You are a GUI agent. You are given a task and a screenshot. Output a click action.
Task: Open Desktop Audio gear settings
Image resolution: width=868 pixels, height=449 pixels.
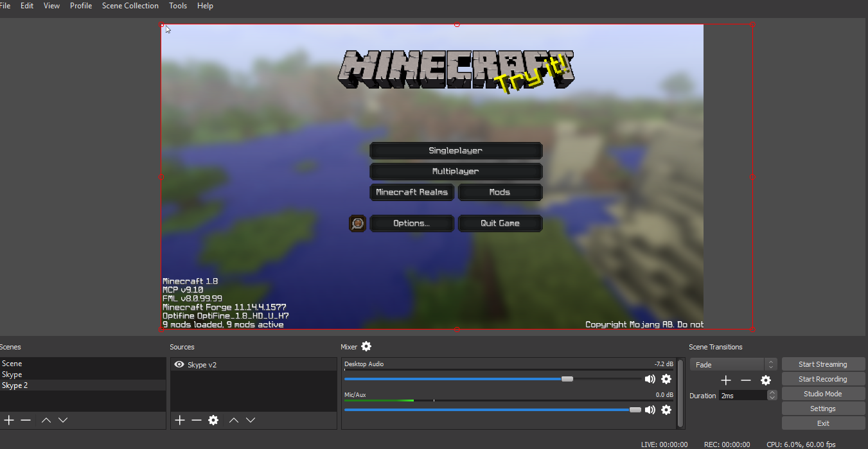tap(666, 379)
